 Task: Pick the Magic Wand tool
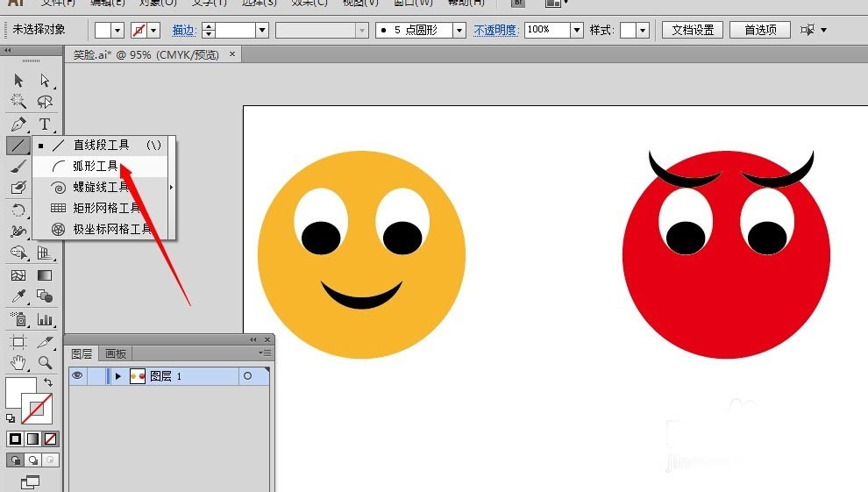pyautogui.click(x=18, y=102)
